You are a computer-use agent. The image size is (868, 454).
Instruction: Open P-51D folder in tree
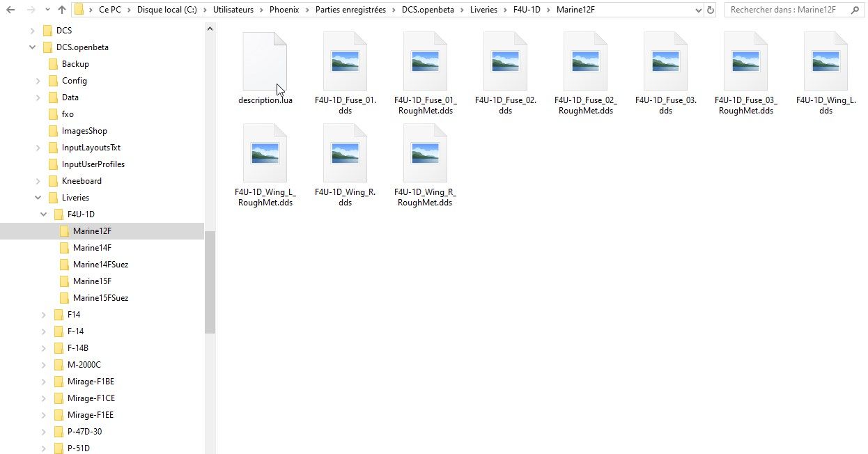pyautogui.click(x=79, y=448)
